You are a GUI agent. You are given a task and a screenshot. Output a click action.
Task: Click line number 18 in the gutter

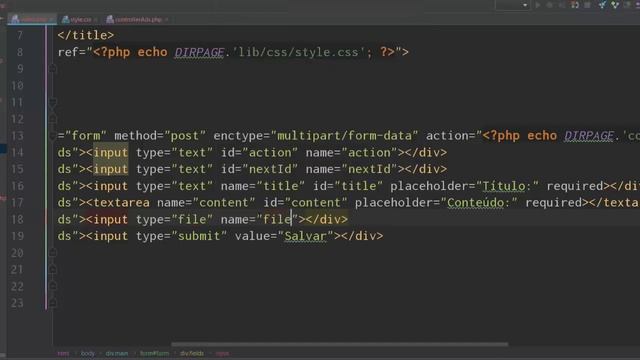[17, 220]
